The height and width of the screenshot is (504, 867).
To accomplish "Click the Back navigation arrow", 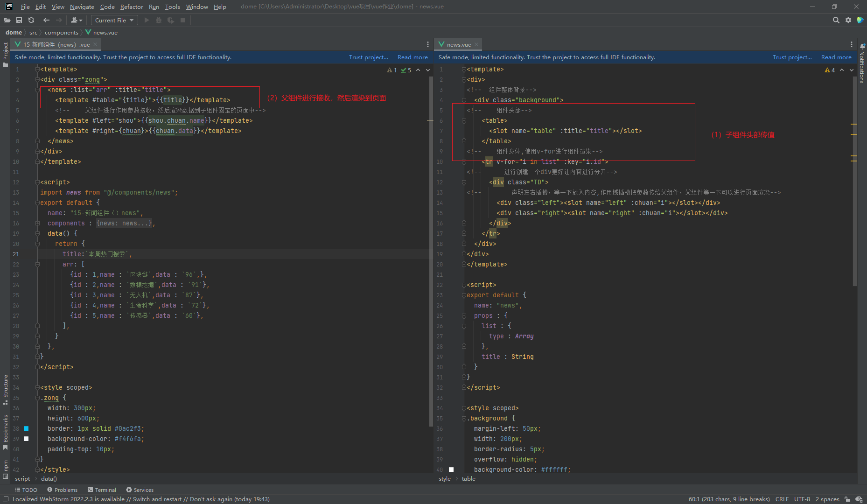I will 46,20.
